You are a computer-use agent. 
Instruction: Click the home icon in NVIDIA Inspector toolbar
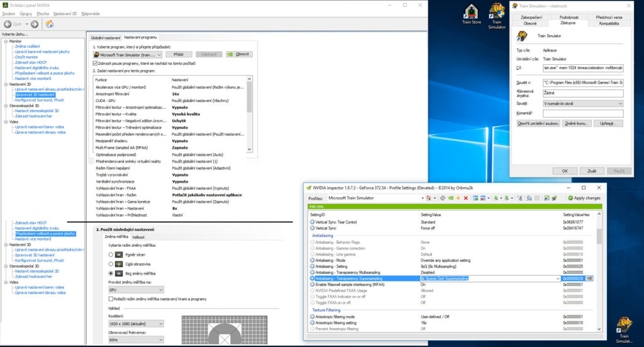coord(428,198)
